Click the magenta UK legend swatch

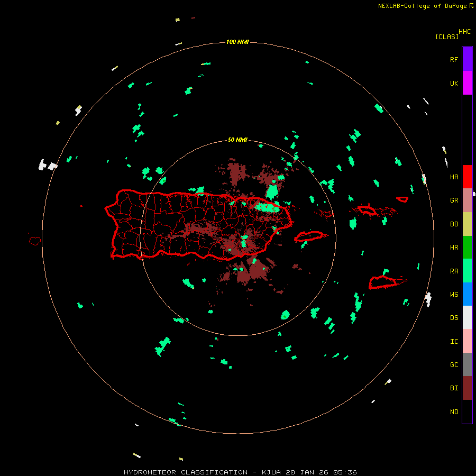click(x=467, y=83)
